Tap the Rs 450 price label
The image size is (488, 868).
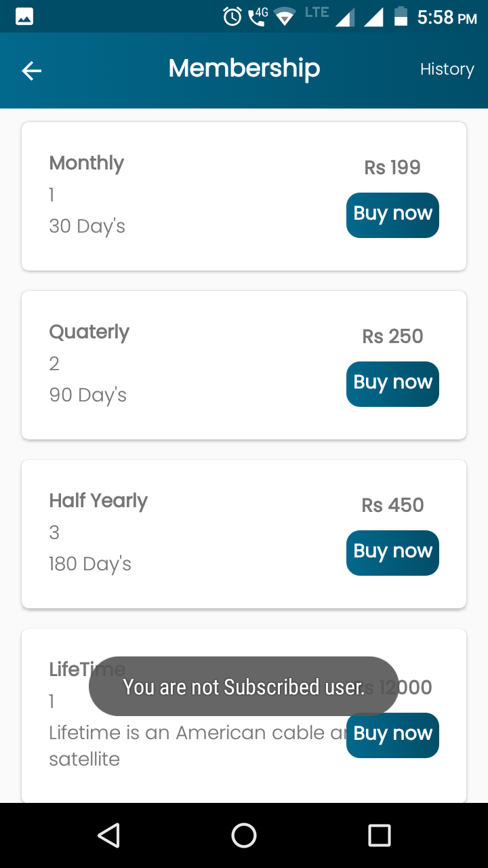[x=392, y=505]
